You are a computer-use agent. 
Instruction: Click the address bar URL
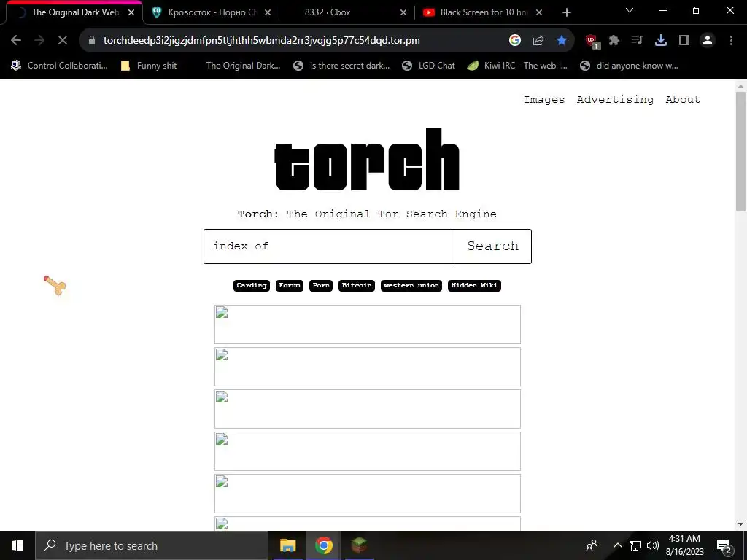click(x=262, y=41)
